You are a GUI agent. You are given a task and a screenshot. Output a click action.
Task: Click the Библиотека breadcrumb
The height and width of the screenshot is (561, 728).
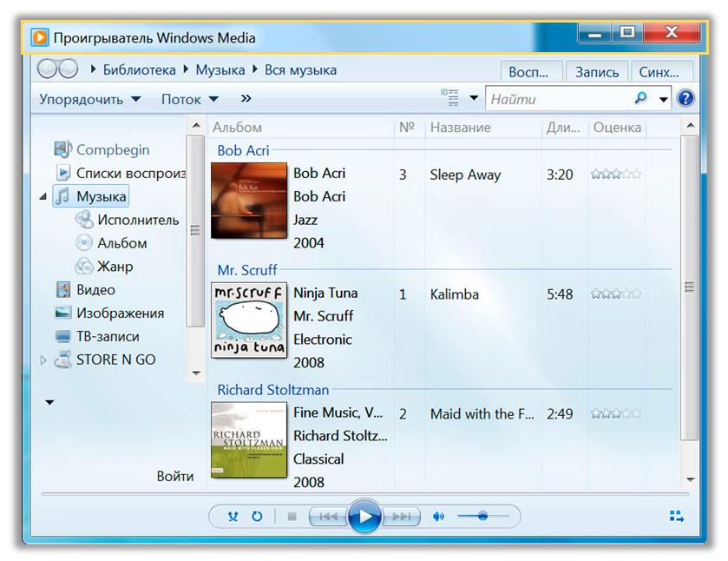tap(140, 69)
